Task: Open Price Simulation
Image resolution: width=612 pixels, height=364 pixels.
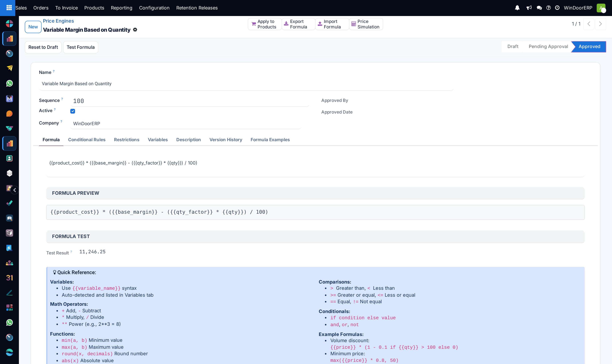Action: point(366,24)
